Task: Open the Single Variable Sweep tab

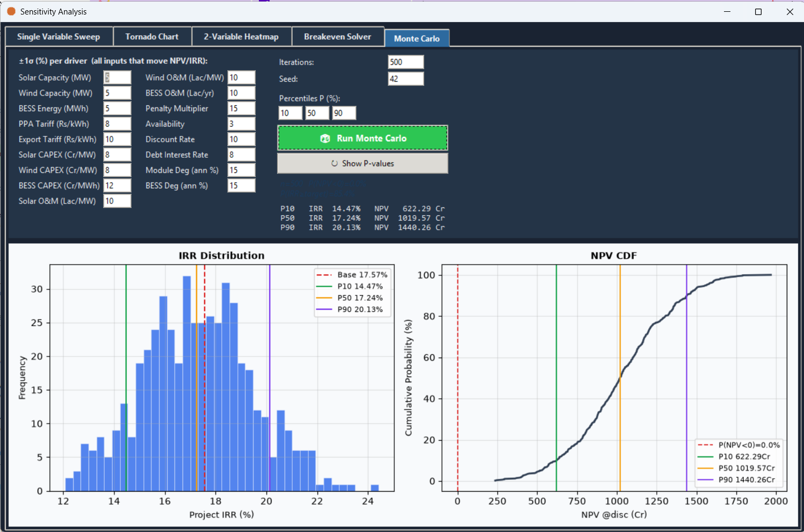Action: [x=59, y=37]
